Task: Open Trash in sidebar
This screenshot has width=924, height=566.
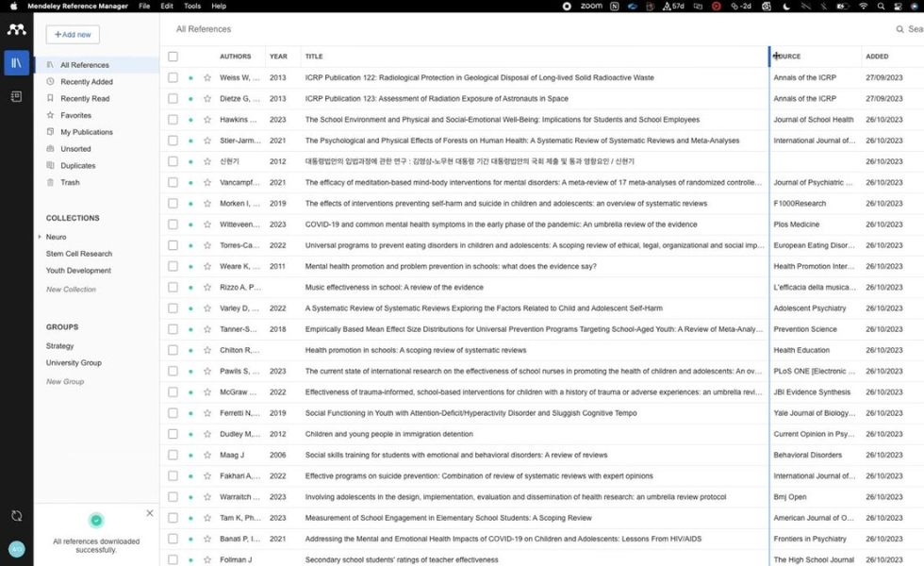Action: (70, 182)
